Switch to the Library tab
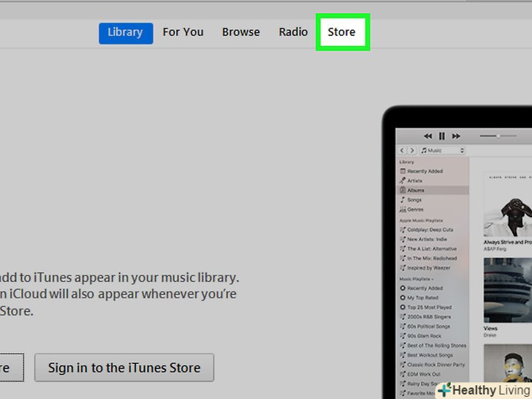Screen dimensions: 532x399 point(126,33)
